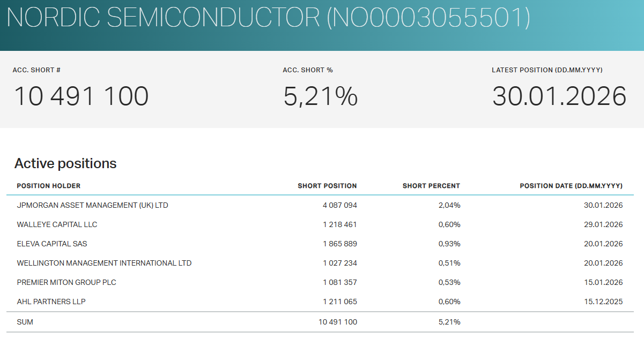644x339 pixels.
Task: Select the accumulated short value 10 491 100 at top
Action: [81, 96]
